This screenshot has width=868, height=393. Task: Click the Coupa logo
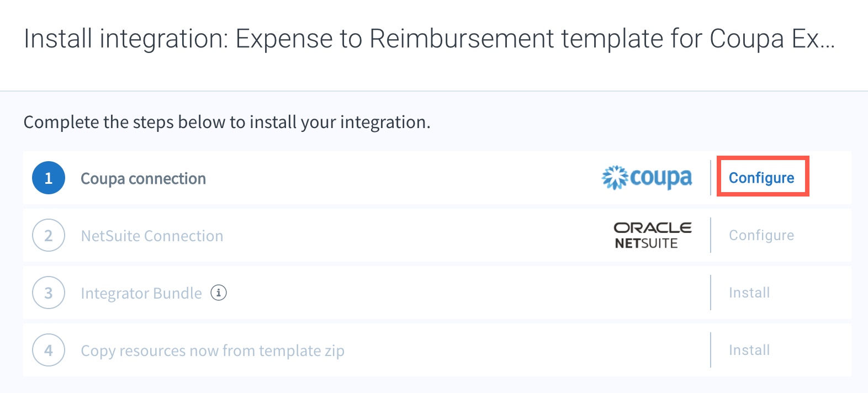(x=647, y=178)
